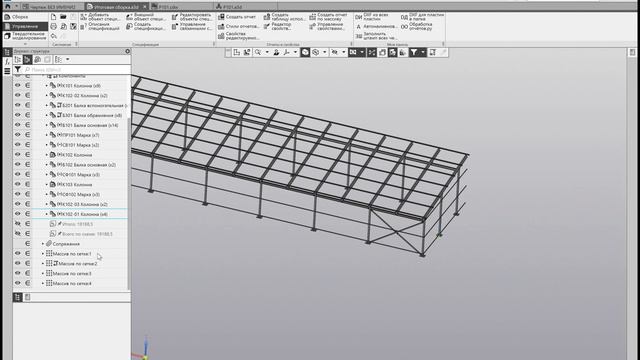Open the tree view options dropdown arrow

(67, 60)
